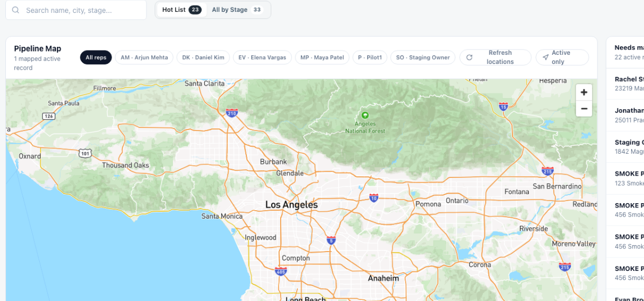Filter map by P · Pilot1
This screenshot has height=301, width=644.
click(370, 58)
